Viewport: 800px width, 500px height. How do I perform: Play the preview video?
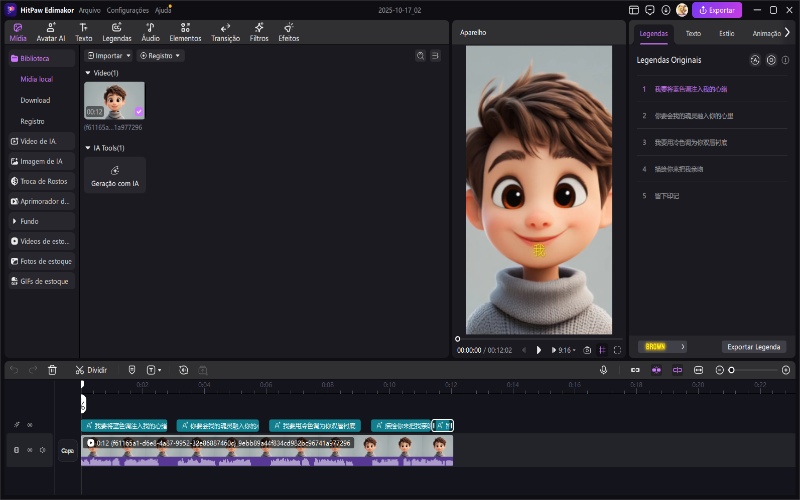click(539, 350)
